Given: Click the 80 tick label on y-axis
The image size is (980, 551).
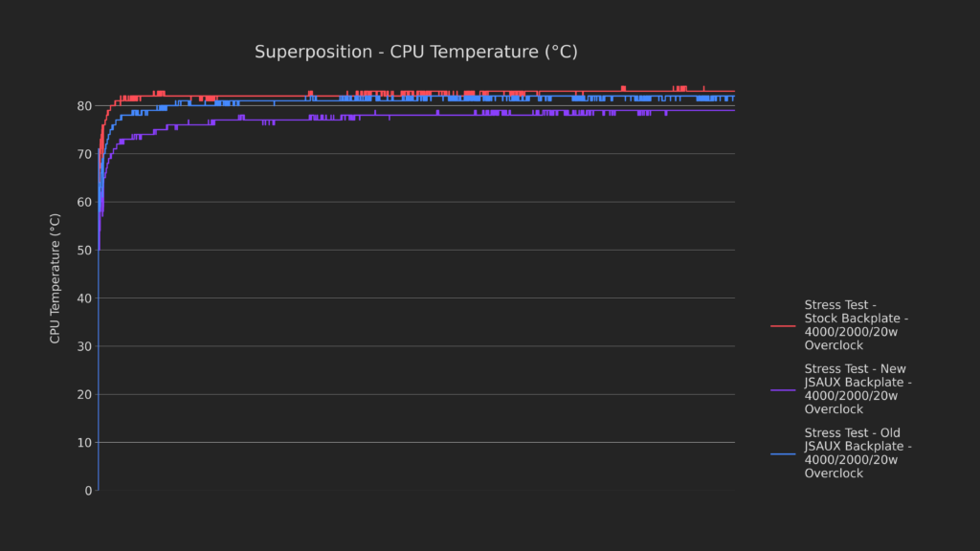Looking at the screenshot, I should (x=85, y=106).
